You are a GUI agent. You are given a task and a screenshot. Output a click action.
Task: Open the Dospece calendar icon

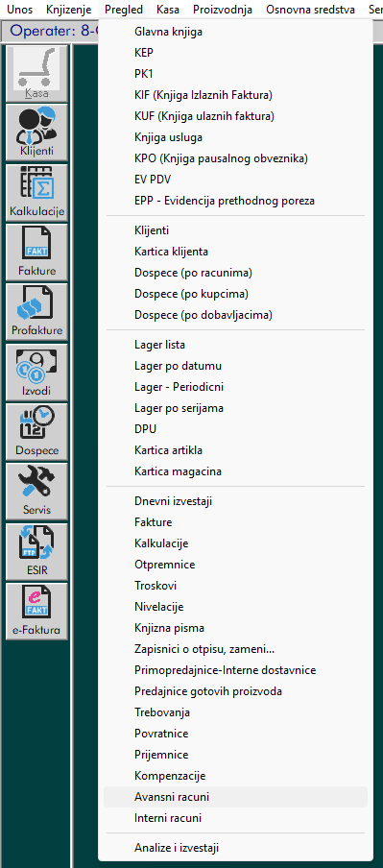pyautogui.click(x=36, y=432)
